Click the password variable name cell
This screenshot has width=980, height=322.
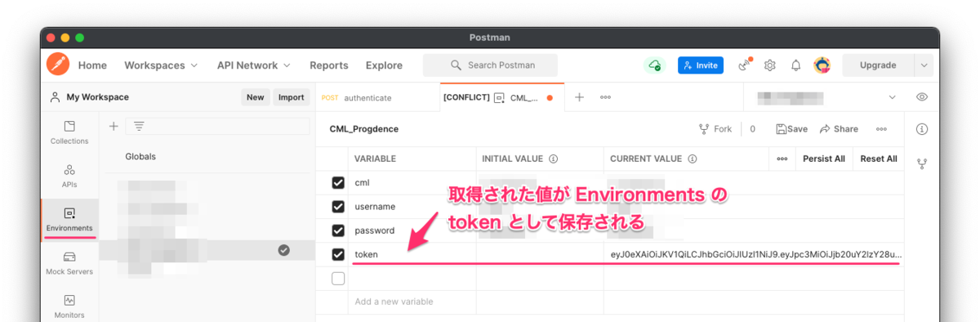(412, 230)
